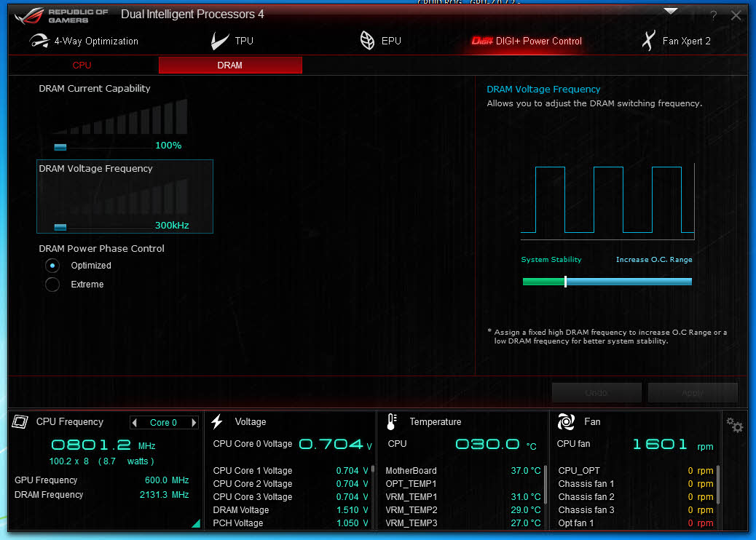756x540 pixels.
Task: Click the Temperature thermometer icon
Action: click(x=392, y=422)
